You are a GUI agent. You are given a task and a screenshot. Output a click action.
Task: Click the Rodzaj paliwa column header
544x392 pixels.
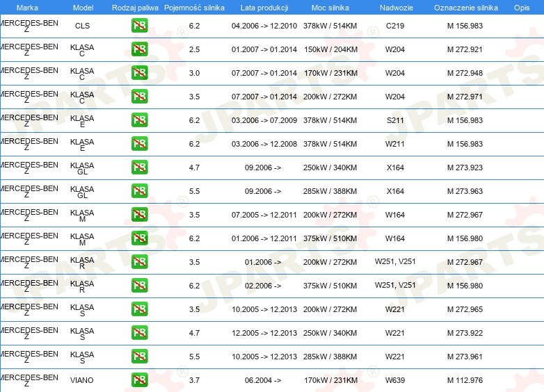[135, 7]
